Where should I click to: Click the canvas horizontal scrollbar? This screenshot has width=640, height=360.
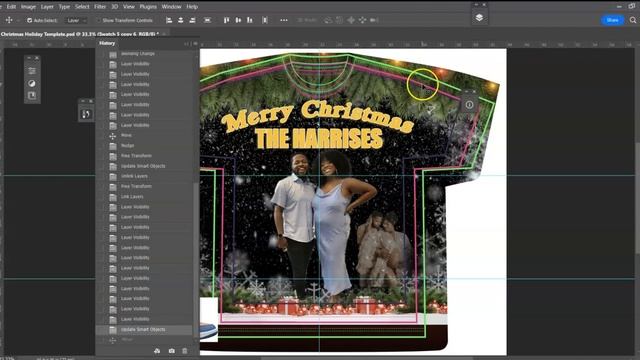(x=367, y=358)
